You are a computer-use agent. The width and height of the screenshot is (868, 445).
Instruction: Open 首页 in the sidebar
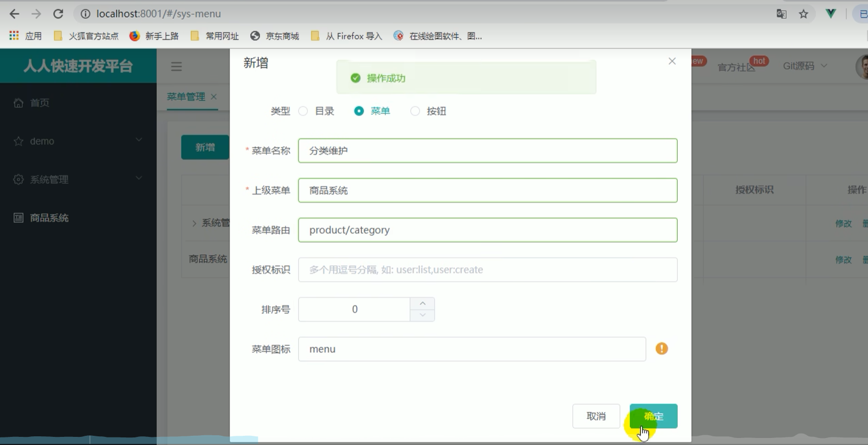tap(78, 103)
